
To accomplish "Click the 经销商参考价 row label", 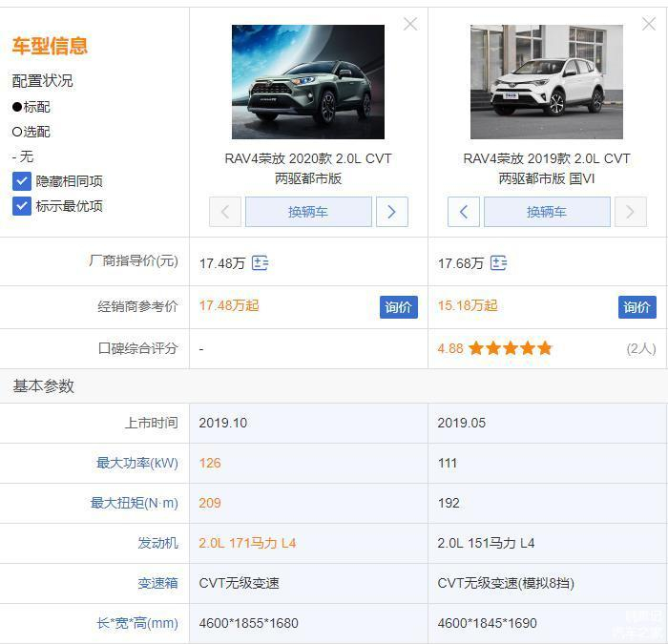I will click(137, 306).
